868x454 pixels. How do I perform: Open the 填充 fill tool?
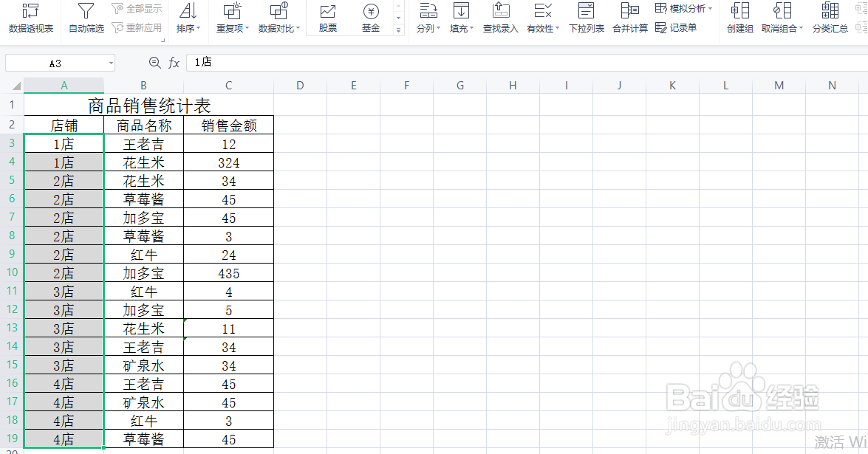461,18
